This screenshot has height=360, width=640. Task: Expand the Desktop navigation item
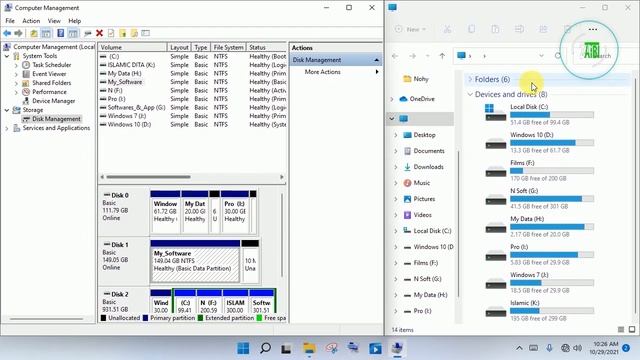point(396,135)
